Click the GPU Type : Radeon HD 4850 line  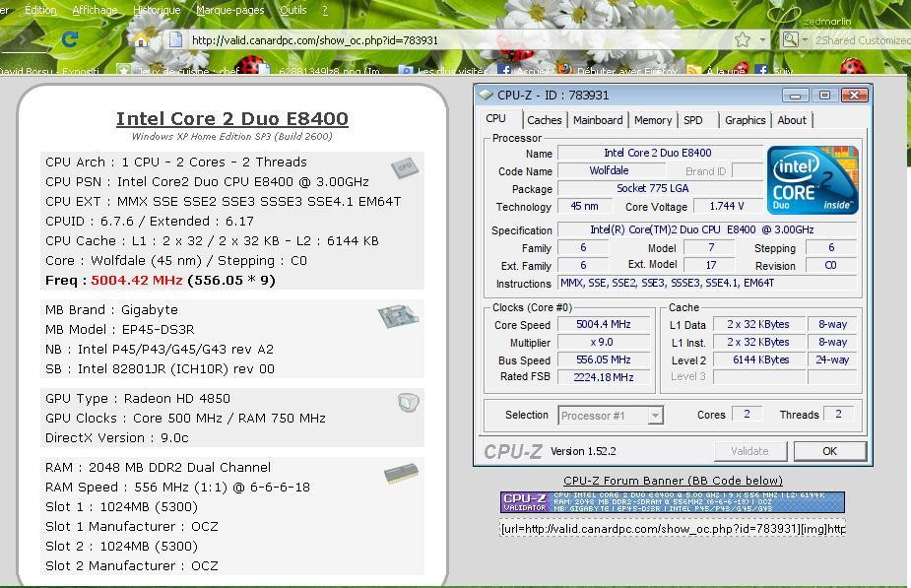138,399
